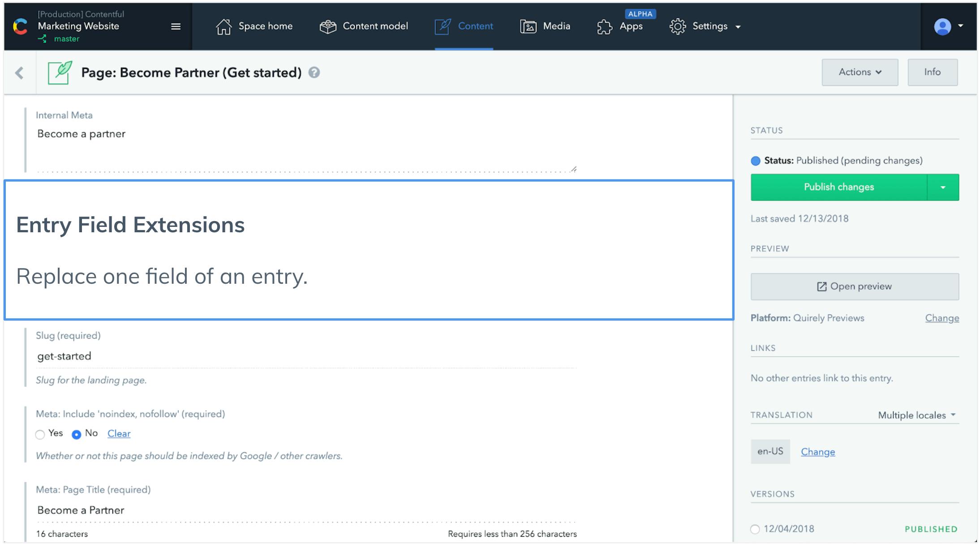This screenshot has width=980, height=546.
Task: Open the Space home page
Action: [254, 26]
